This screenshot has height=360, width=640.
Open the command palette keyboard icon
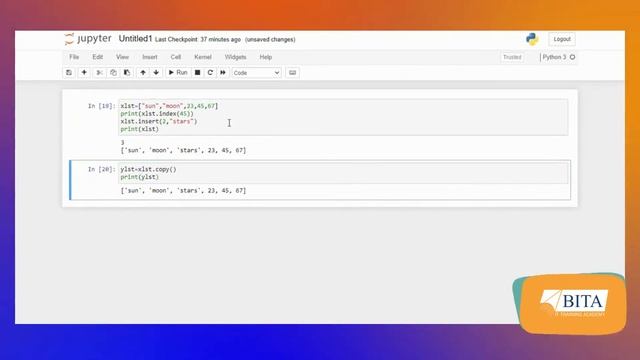pyautogui.click(x=292, y=73)
